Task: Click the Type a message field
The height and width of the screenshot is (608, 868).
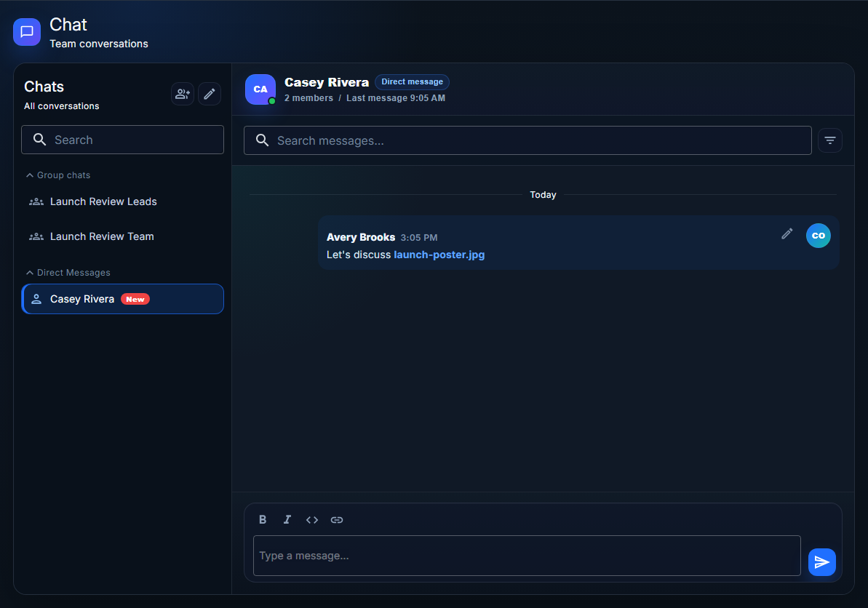Action: pyautogui.click(x=527, y=556)
